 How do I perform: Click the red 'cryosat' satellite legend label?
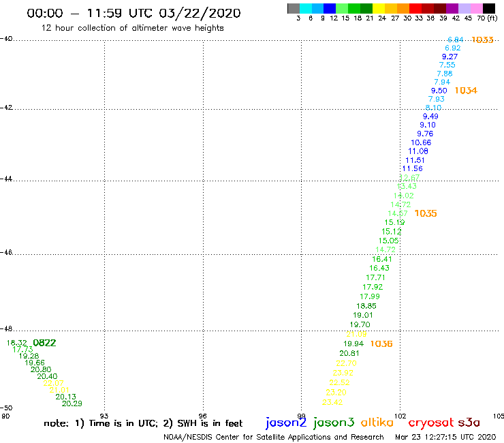(x=431, y=423)
